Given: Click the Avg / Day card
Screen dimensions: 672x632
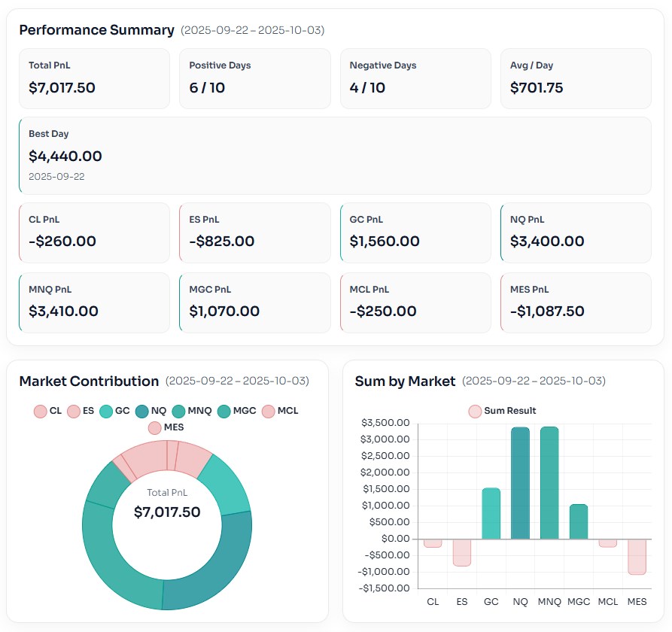Looking at the screenshot, I should click(x=576, y=78).
